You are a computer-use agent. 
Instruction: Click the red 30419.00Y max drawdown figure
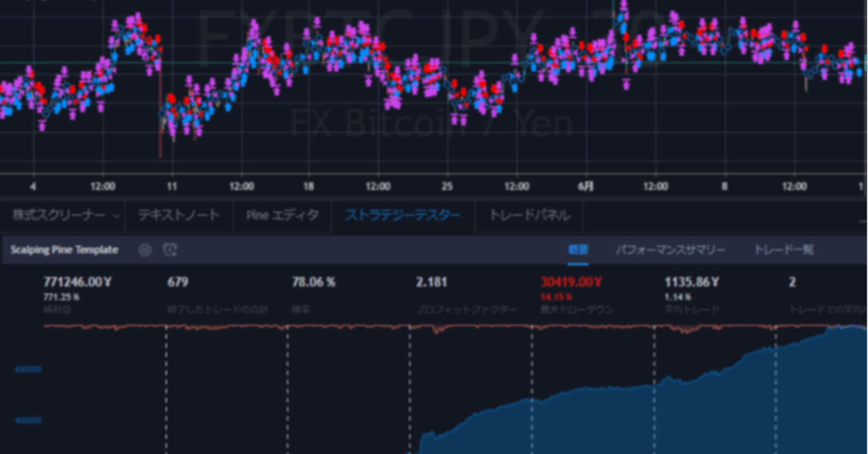571,282
